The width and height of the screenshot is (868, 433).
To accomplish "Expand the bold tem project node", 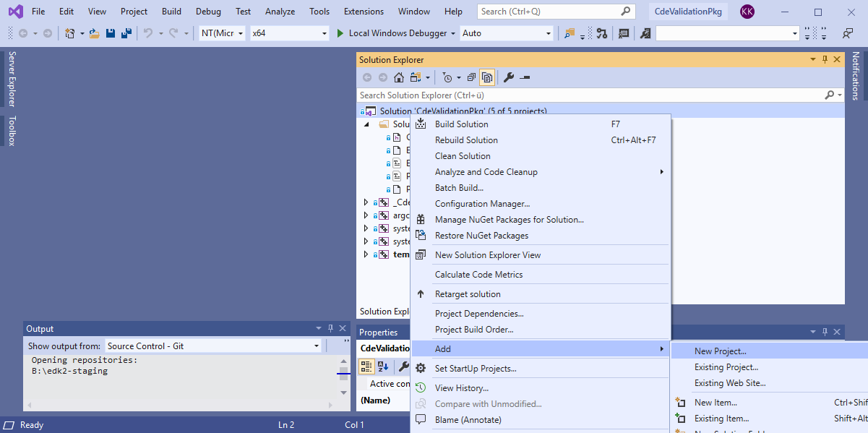I will 366,254.
